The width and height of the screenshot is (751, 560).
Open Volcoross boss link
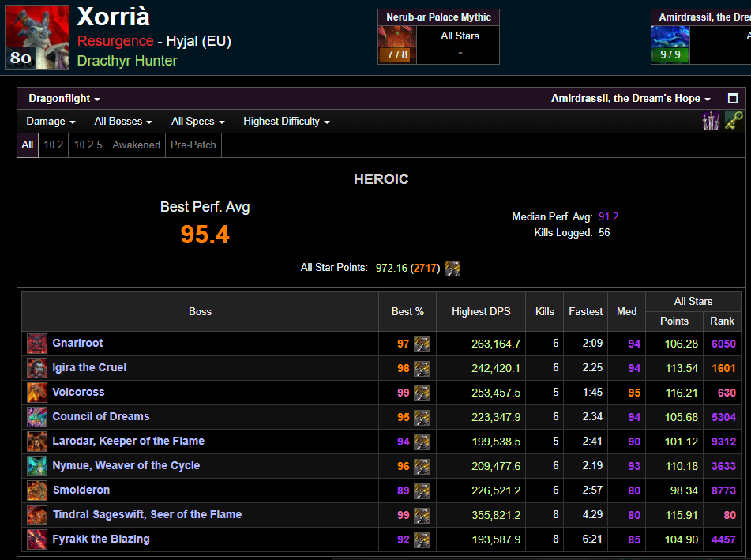pos(78,392)
